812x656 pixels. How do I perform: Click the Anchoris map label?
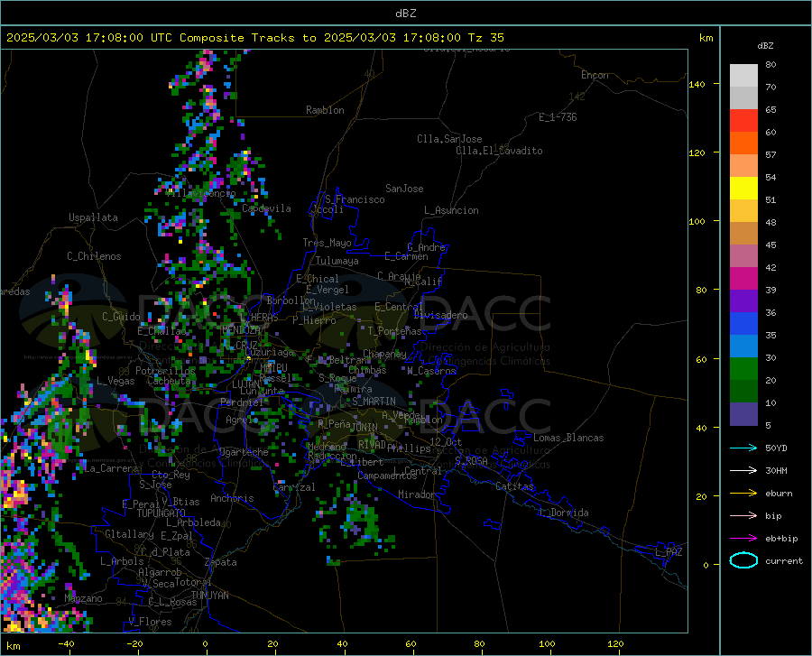coord(232,498)
